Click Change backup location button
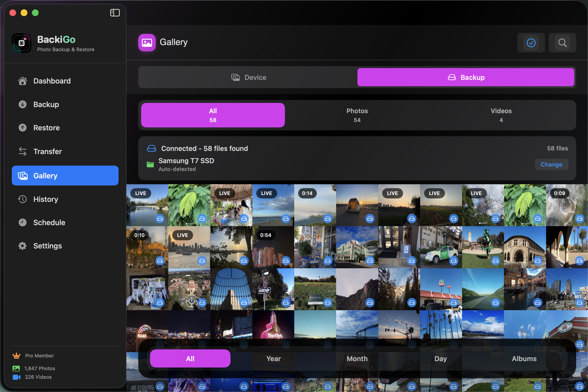The width and height of the screenshot is (588, 392). tap(551, 164)
